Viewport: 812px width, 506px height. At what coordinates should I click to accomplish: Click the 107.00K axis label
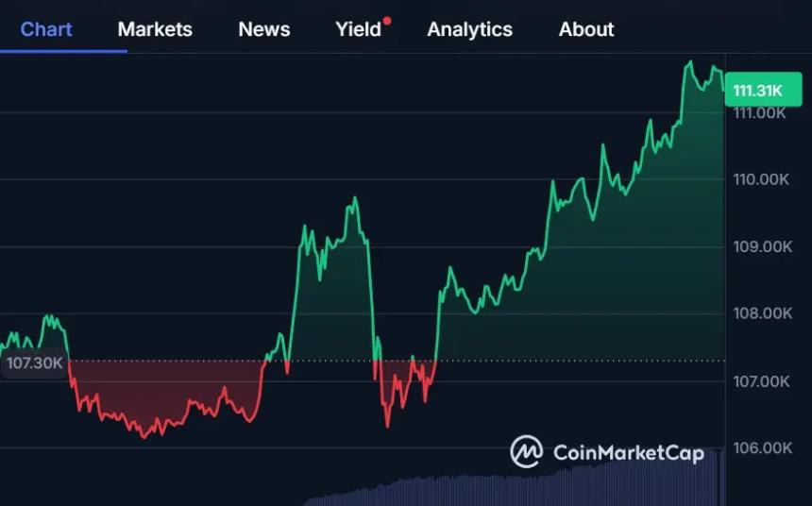coord(760,381)
